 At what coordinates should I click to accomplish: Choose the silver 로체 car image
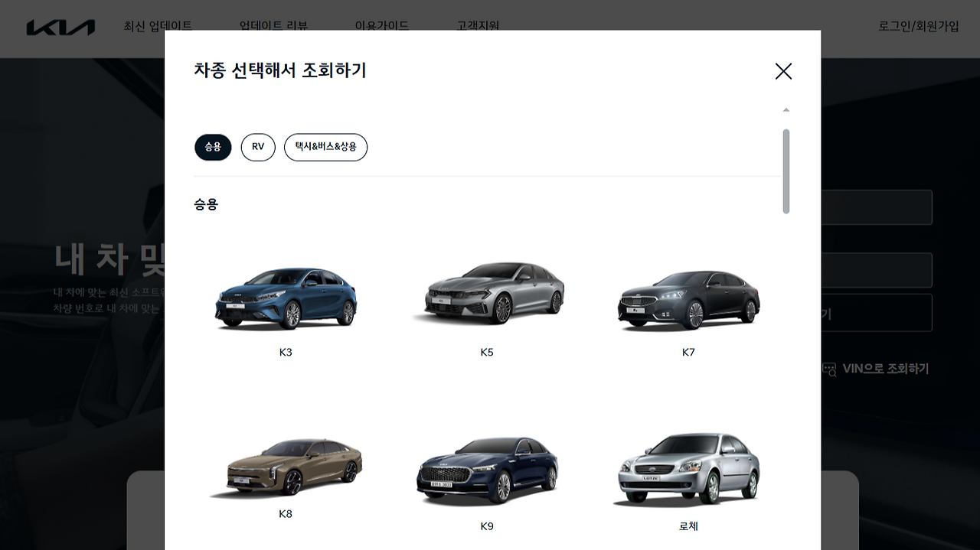click(x=688, y=470)
